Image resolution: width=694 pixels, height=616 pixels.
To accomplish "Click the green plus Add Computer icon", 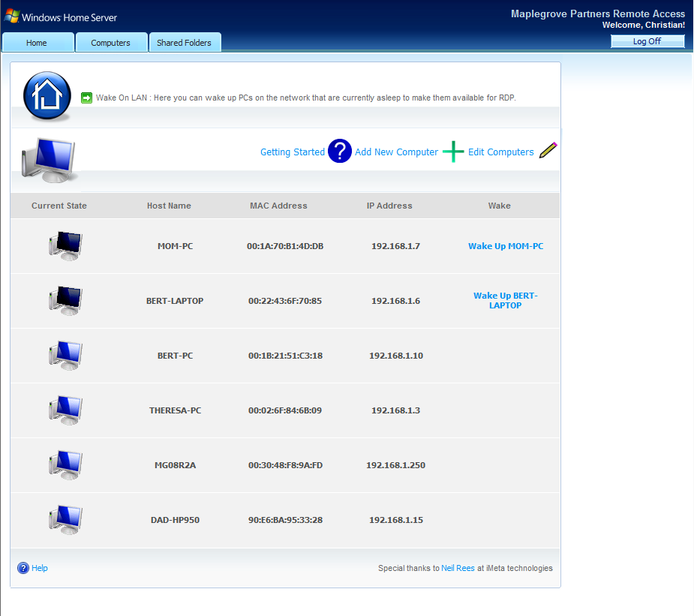I will [x=453, y=152].
